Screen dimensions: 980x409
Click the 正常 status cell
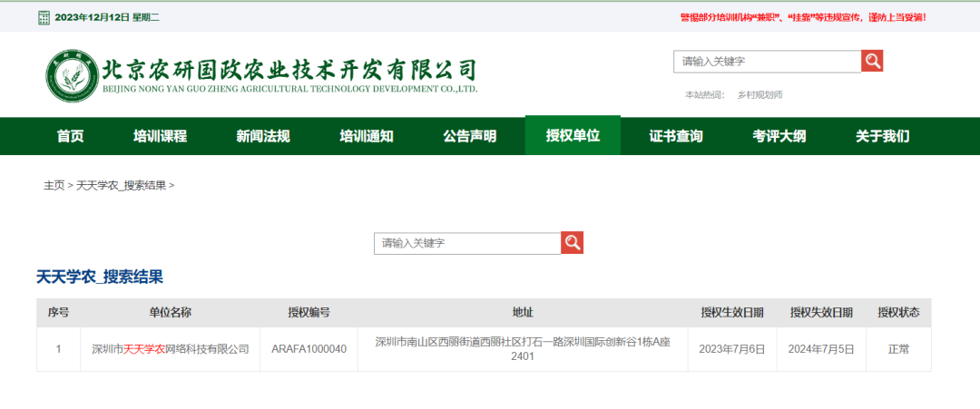pyautogui.click(x=898, y=349)
